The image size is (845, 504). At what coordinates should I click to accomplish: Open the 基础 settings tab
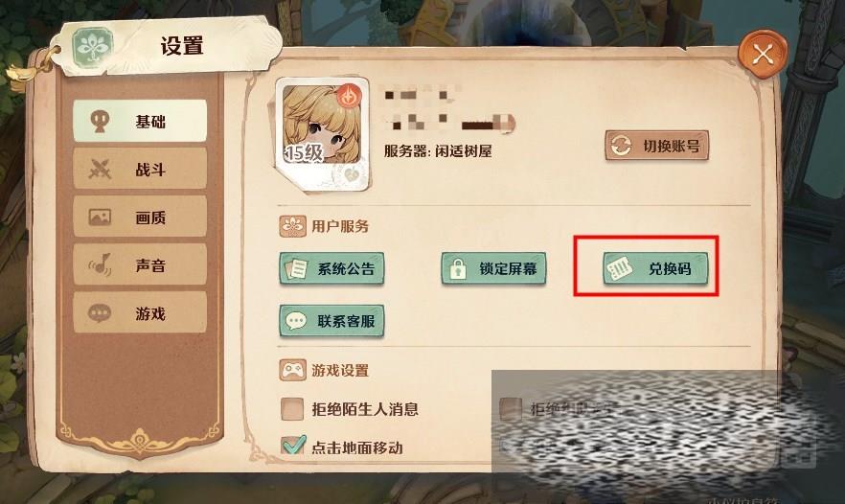pos(140,121)
